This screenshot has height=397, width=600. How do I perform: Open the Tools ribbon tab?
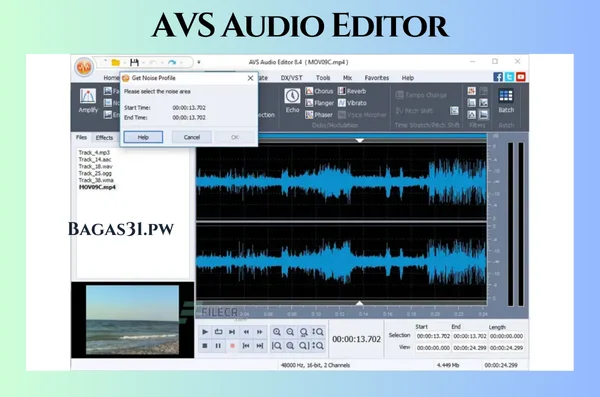click(323, 78)
